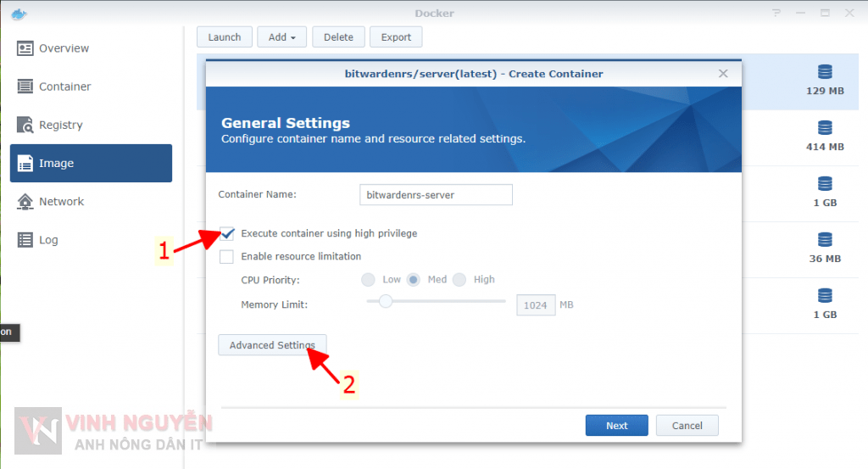Viewport: 868px width, 469px height.
Task: Select High CPU priority radio button
Action: [x=459, y=280]
